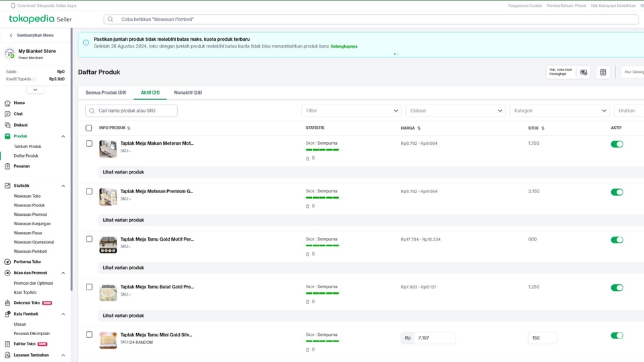Viewport: 644px width, 362px height.
Task: Expand the store balance chevron under Kredit TopAds
Action: [x=36, y=89]
